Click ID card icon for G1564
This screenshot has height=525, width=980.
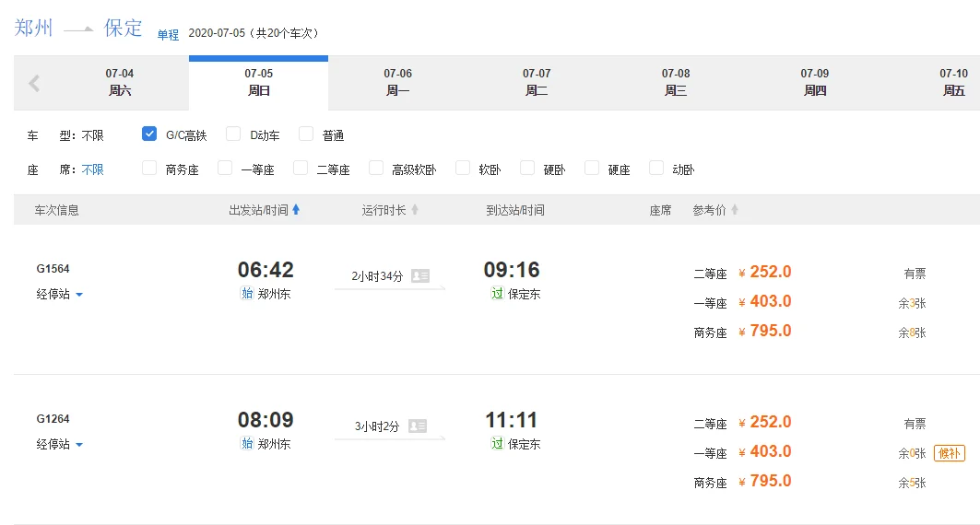420,275
